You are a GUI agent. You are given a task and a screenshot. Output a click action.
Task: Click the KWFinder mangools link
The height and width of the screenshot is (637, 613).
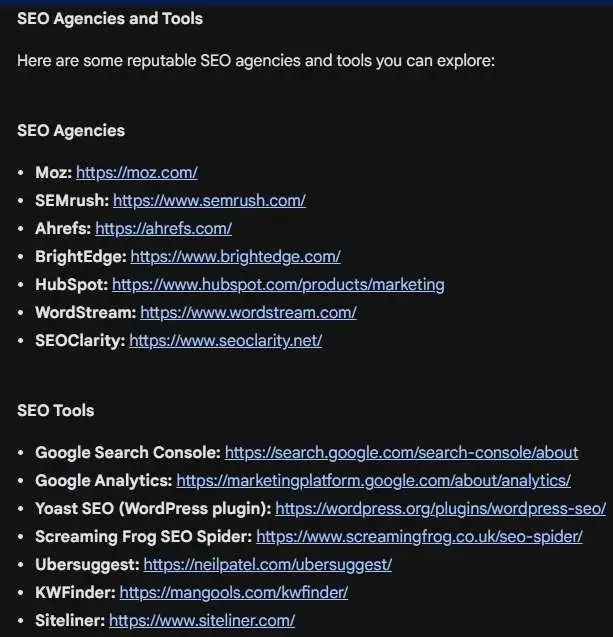coord(234,593)
